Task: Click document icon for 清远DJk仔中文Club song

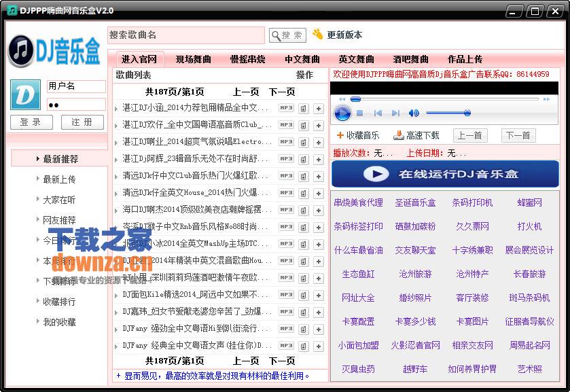Action: [303, 177]
